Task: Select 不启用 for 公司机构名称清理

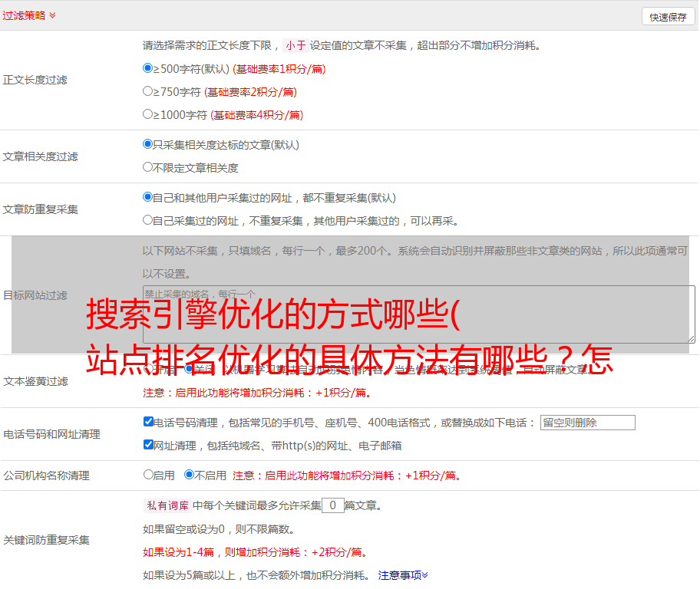Action: coord(189,475)
